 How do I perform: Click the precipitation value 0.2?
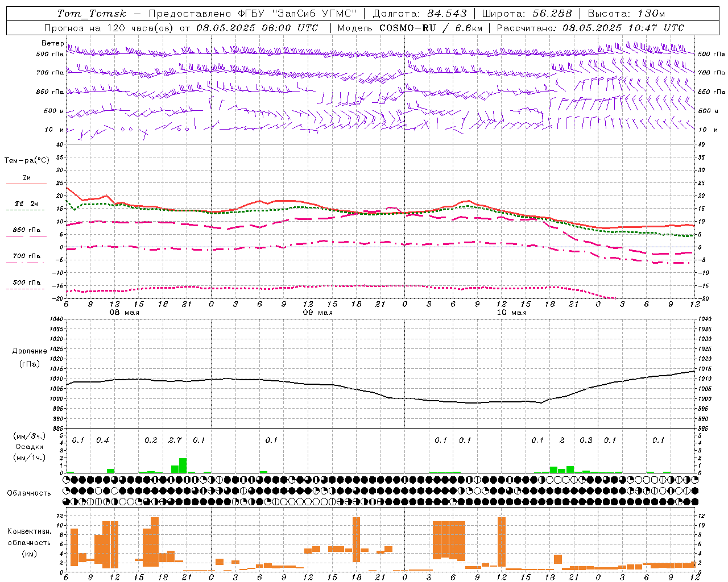coord(151,440)
